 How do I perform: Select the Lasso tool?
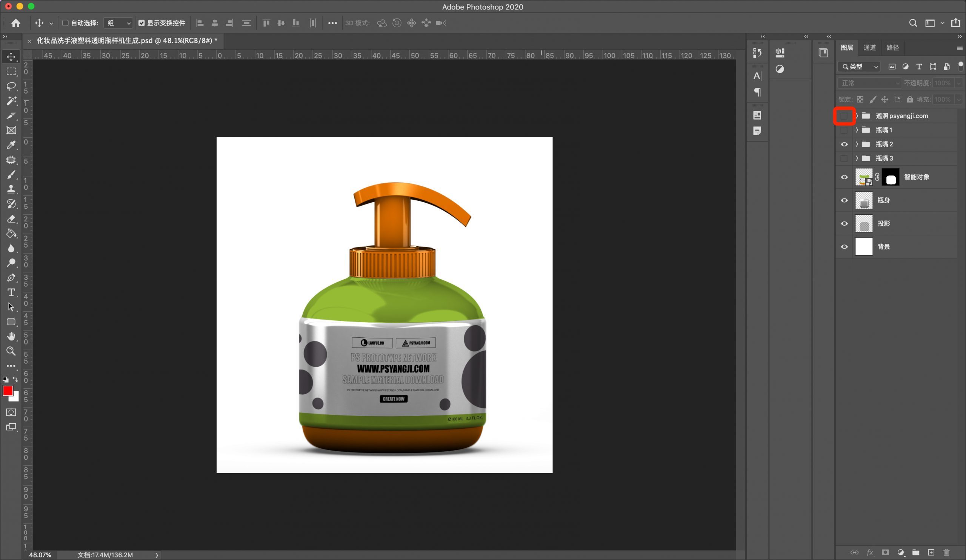(x=11, y=86)
